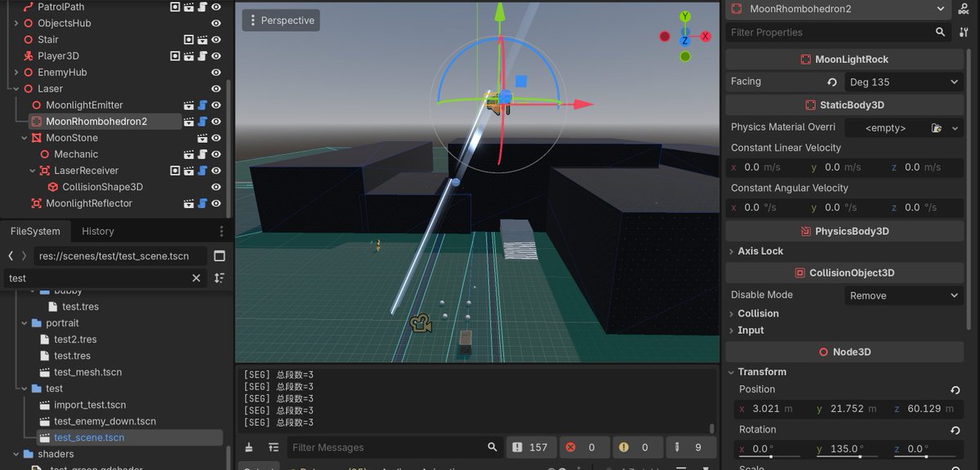The width and height of the screenshot is (980, 470).
Task: Collapse the Laser node
Action: [x=16, y=89]
